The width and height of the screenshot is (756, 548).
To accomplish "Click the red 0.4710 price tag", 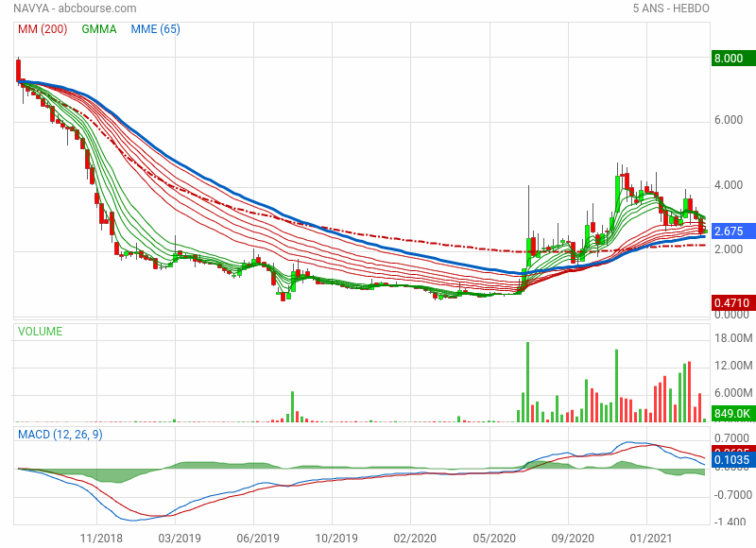I will [733, 302].
